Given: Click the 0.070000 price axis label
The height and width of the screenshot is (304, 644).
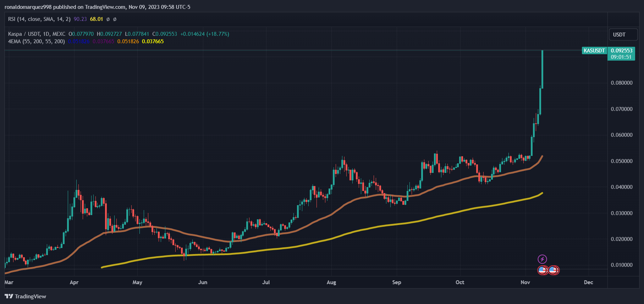Looking at the screenshot, I should pos(622,109).
